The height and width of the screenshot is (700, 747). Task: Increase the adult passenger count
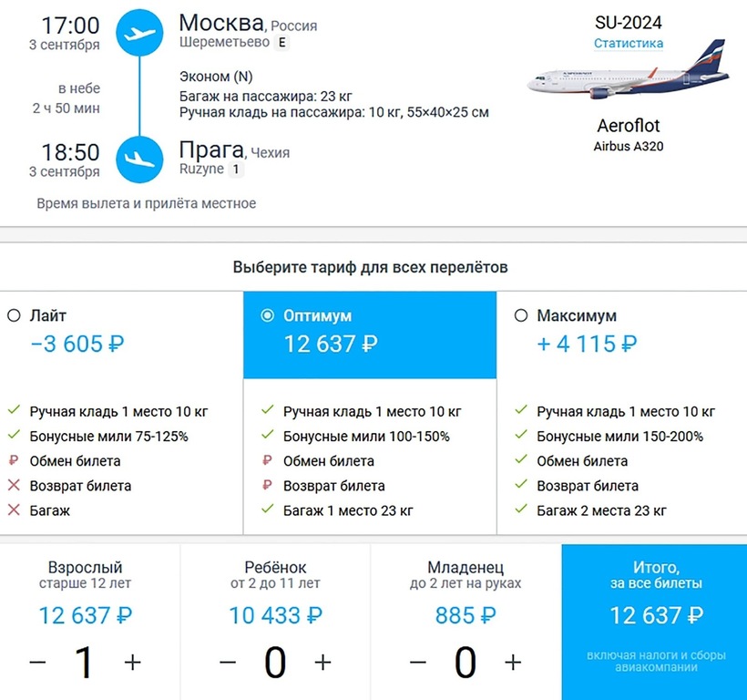[133, 663]
